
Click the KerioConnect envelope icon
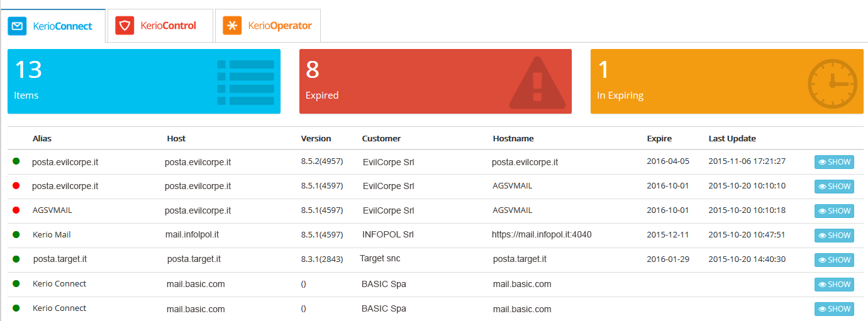17,26
